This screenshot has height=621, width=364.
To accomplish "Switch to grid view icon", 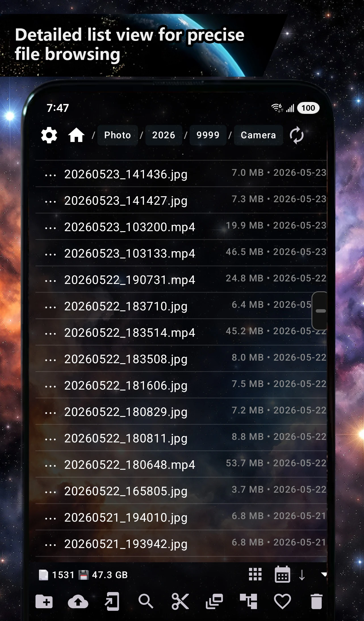I will coord(255,574).
